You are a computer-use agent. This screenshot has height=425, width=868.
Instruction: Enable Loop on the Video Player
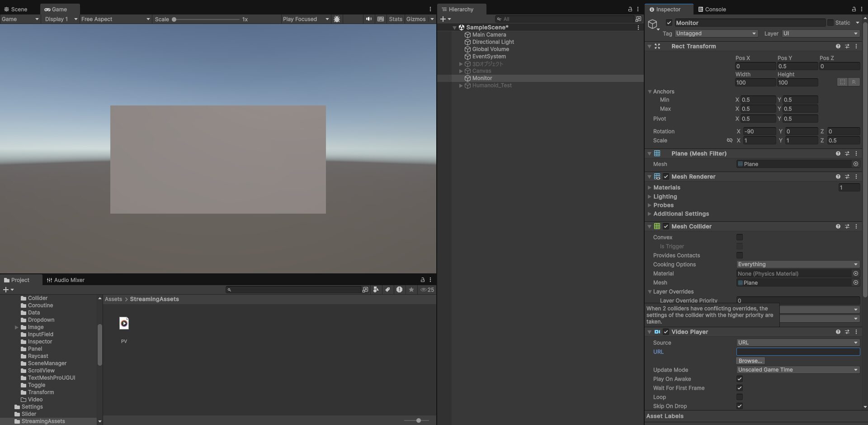coord(740,397)
